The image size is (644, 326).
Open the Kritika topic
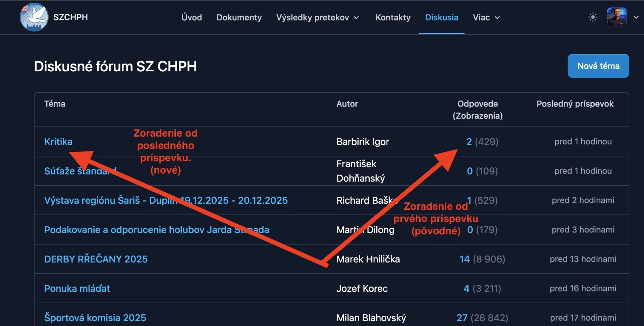58,142
